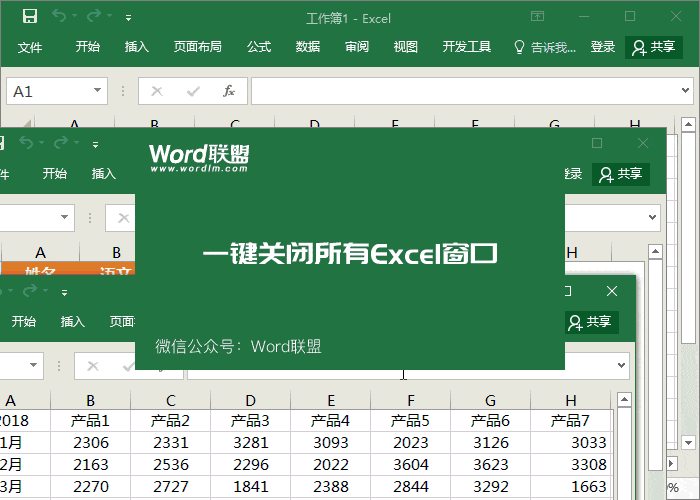700x500 pixels.
Task: Switch to the 开始 tab in 工作簿1
Action: [x=88, y=47]
